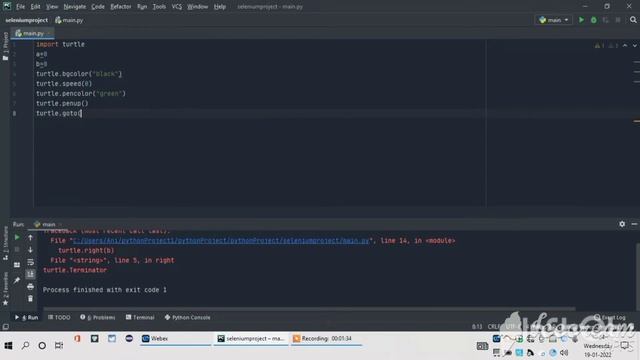640x360 pixels.
Task: Clear all Run console output with trash icon
Action: 30,299
